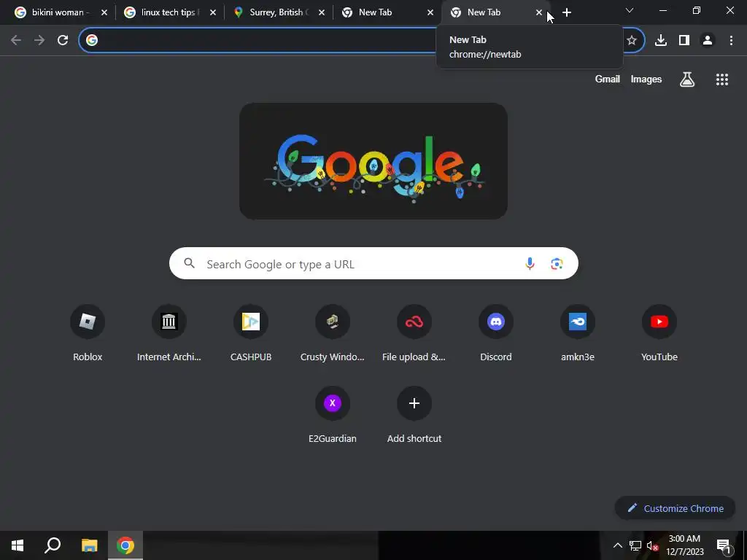Open Chrome three-dot menu
747x560 pixels.
tap(731, 41)
